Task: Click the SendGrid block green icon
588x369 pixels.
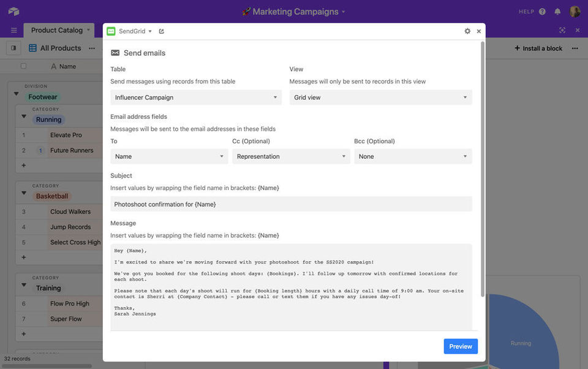Action: (111, 31)
